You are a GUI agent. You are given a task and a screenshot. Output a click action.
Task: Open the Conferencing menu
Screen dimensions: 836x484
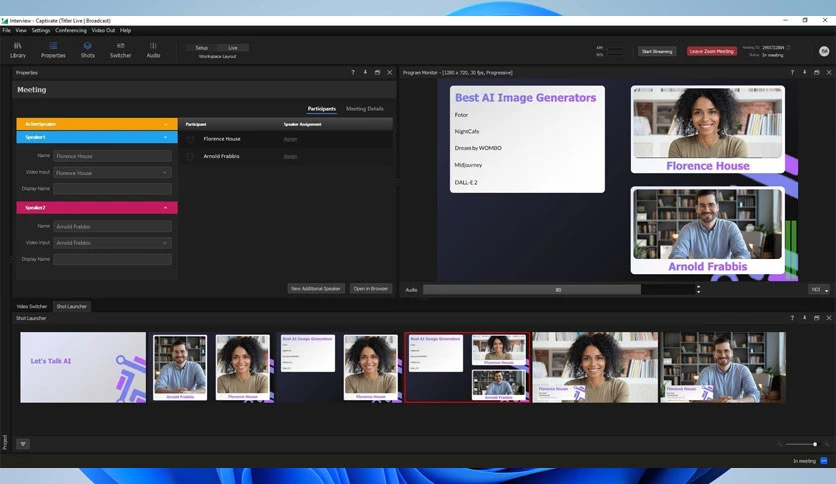click(x=70, y=30)
